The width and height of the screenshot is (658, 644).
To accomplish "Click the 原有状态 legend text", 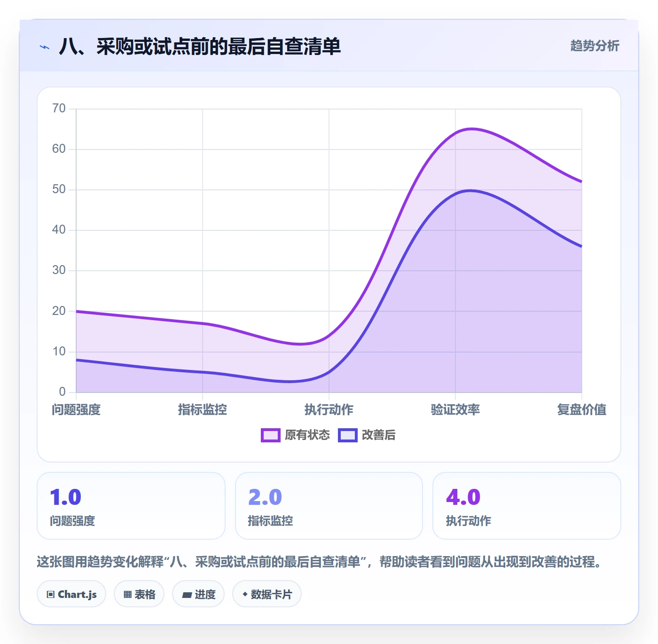I will coord(307,435).
